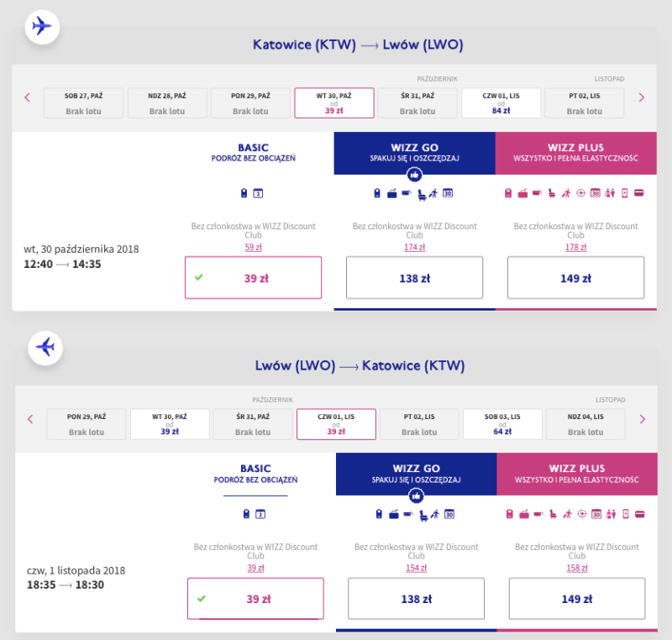This screenshot has width=672, height=640.
Task: Show later return dates with right arrow
Action: coord(643,419)
